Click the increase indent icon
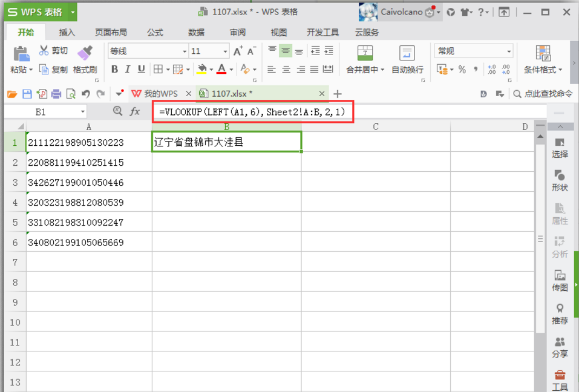579x392 pixels. 329,51
